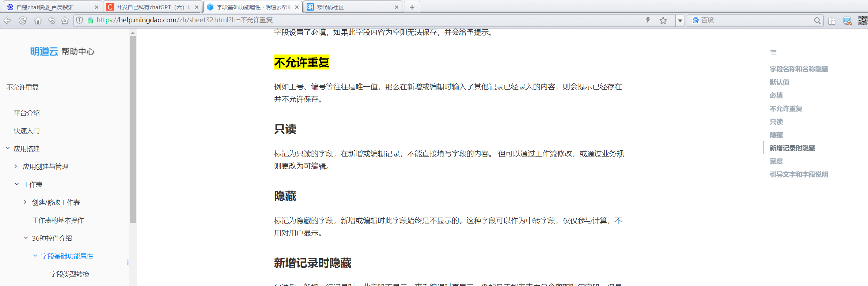Open 工作表的基本操作 sidebar item
The image size is (868, 286).
point(58,220)
